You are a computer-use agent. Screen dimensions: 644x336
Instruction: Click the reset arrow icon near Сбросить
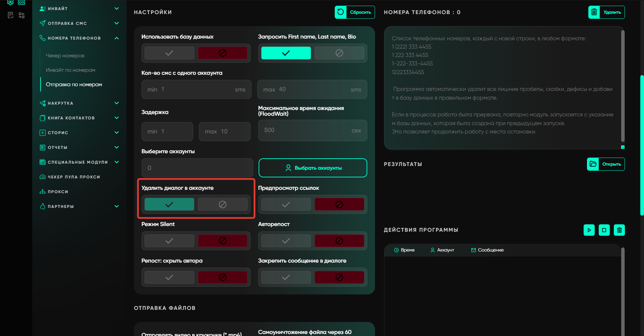pos(340,12)
